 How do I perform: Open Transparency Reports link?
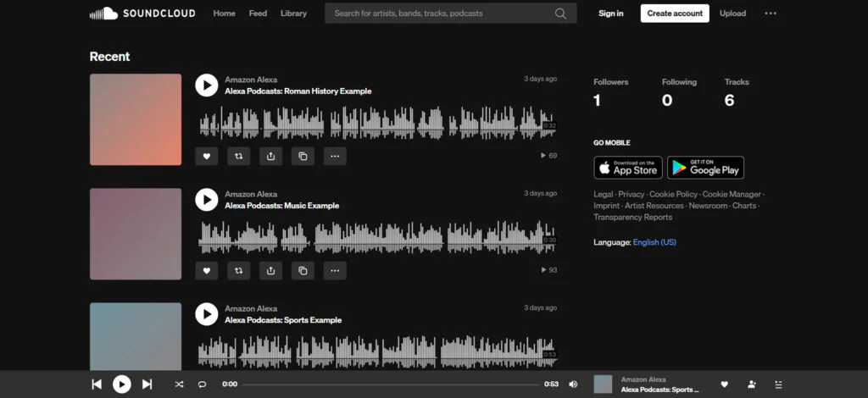click(632, 218)
